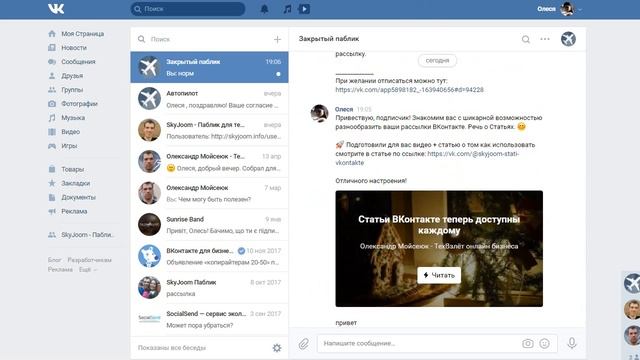Open the vk.com/@skyjoom-stati link
640x360 pixels.
point(427,158)
